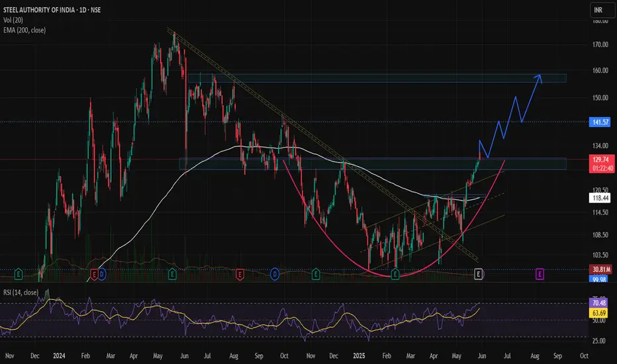Open the red E earnings marker in August 2024

pyautogui.click(x=240, y=274)
